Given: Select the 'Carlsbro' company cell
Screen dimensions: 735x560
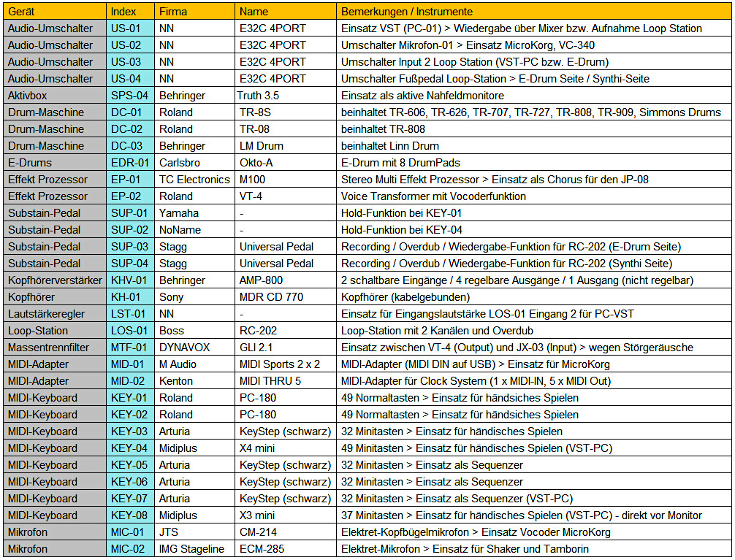Looking at the screenshot, I should [x=194, y=163].
